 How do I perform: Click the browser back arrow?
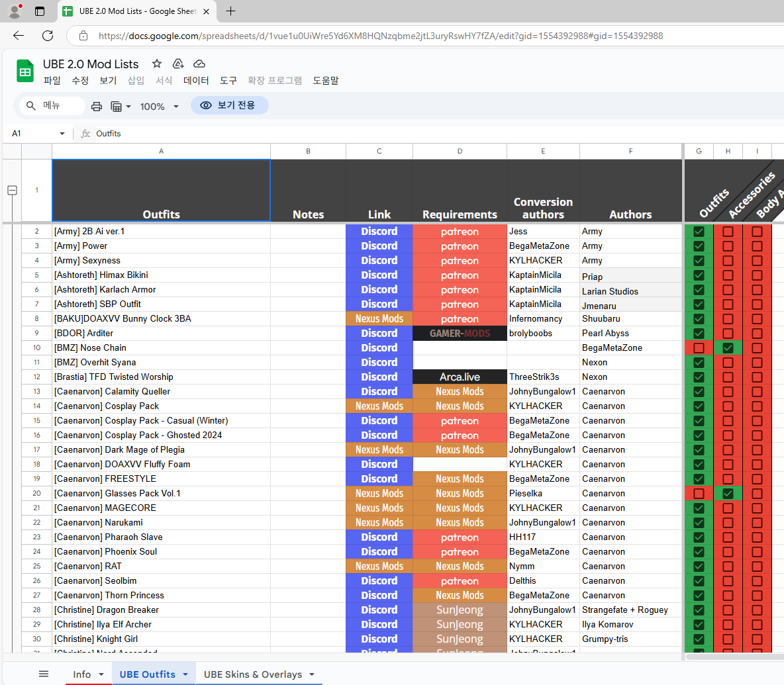[19, 36]
